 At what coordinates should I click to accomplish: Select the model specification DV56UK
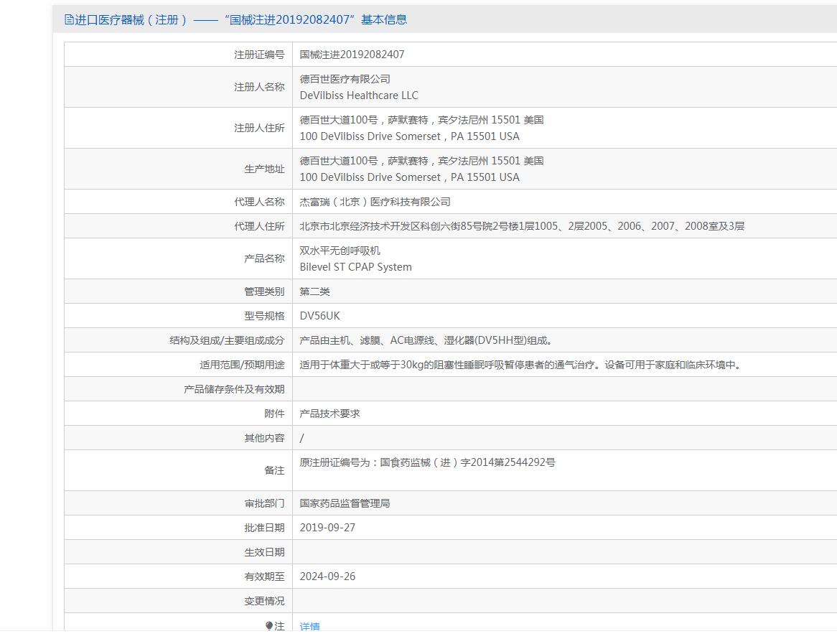coord(319,316)
